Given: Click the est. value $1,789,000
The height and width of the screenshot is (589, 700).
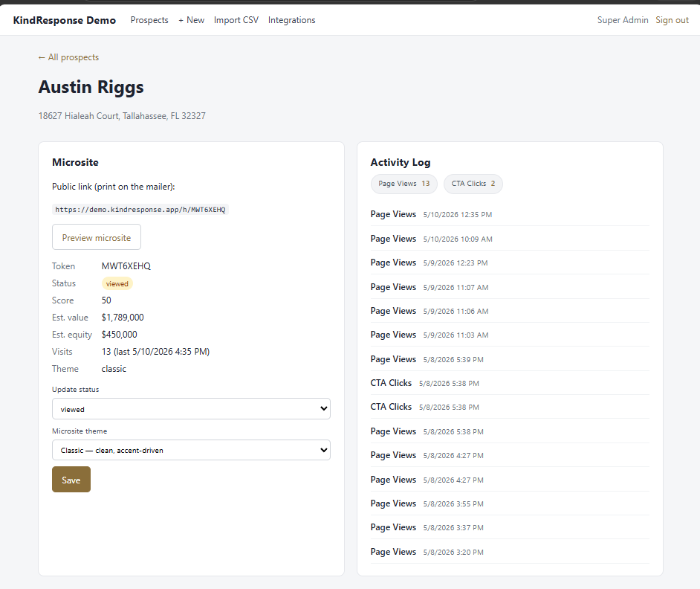Looking at the screenshot, I should (123, 318).
